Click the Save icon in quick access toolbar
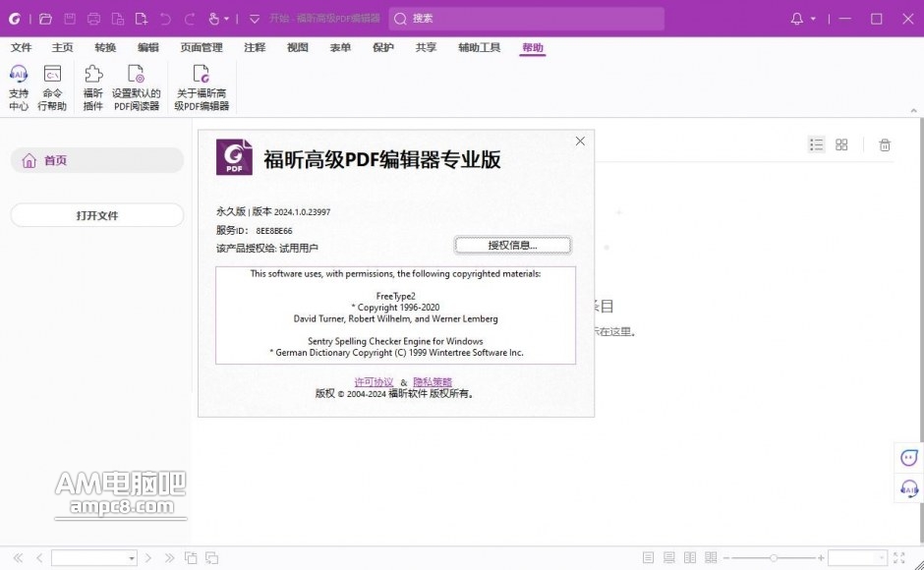The width and height of the screenshot is (924, 570). (x=70, y=19)
